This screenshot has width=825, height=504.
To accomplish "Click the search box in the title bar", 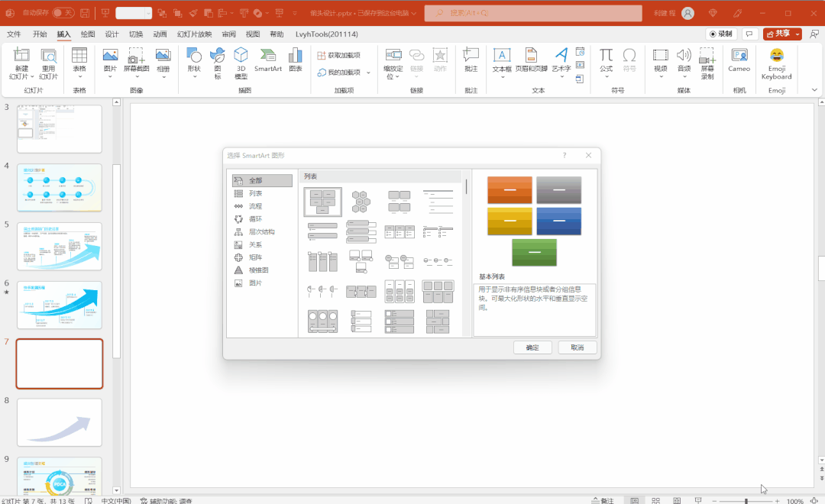I will [533, 13].
